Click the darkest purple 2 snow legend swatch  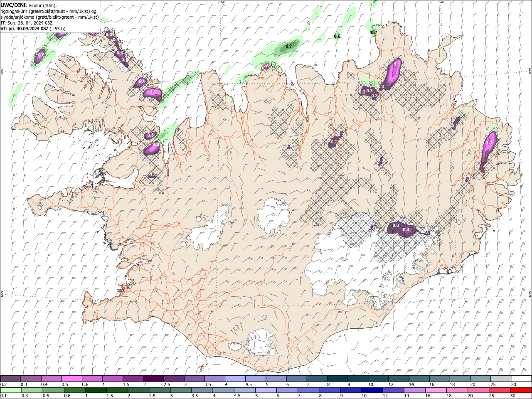pos(153,379)
